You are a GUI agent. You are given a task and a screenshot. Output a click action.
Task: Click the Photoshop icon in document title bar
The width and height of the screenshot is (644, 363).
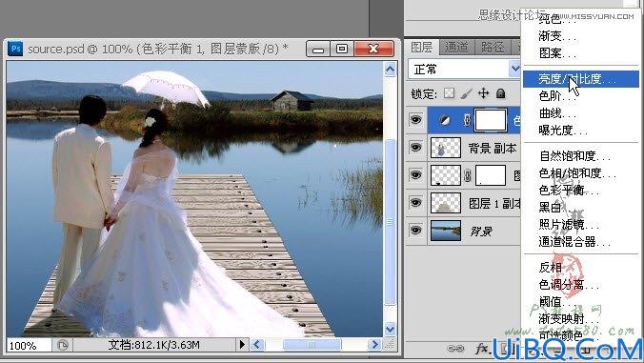(15, 49)
